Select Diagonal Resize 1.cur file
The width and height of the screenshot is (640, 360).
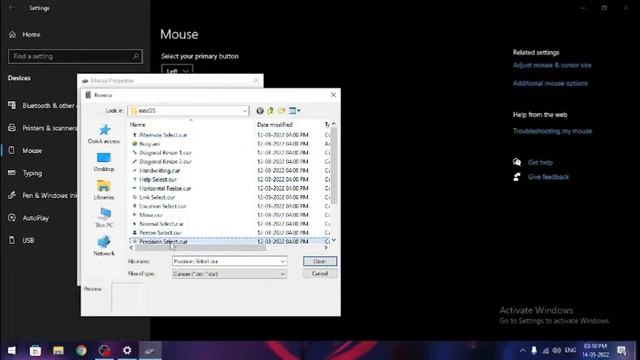point(165,153)
